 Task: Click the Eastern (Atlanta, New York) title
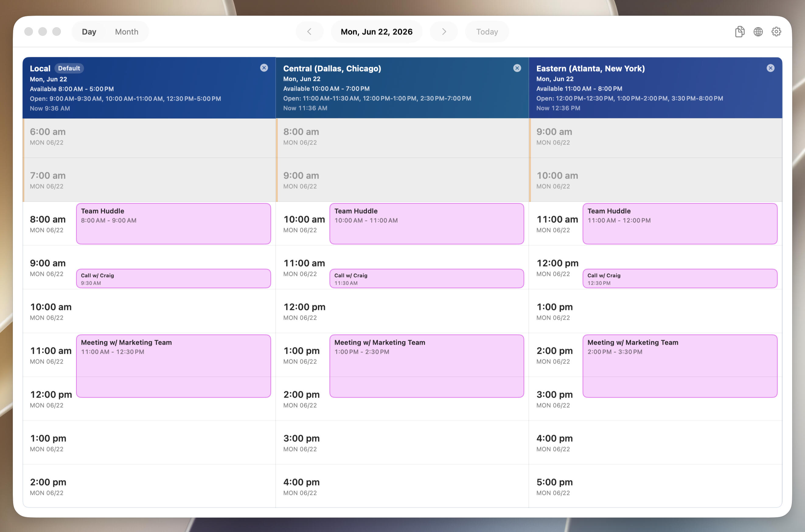click(591, 68)
